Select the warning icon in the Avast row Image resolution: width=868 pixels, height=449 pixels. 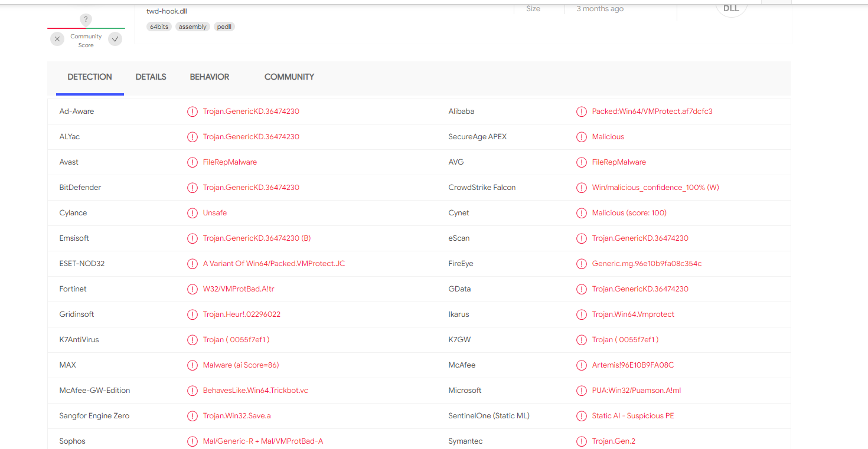192,162
